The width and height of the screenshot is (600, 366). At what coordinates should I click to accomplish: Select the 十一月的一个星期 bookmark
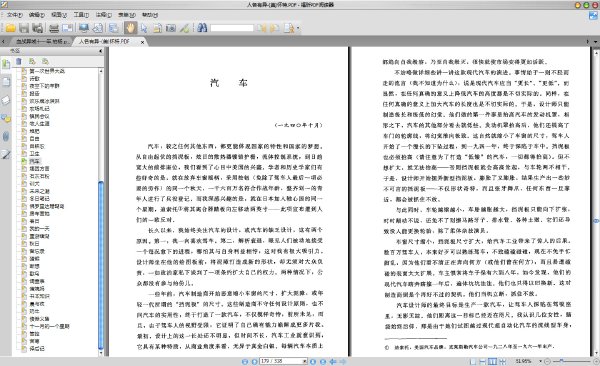click(x=50, y=326)
